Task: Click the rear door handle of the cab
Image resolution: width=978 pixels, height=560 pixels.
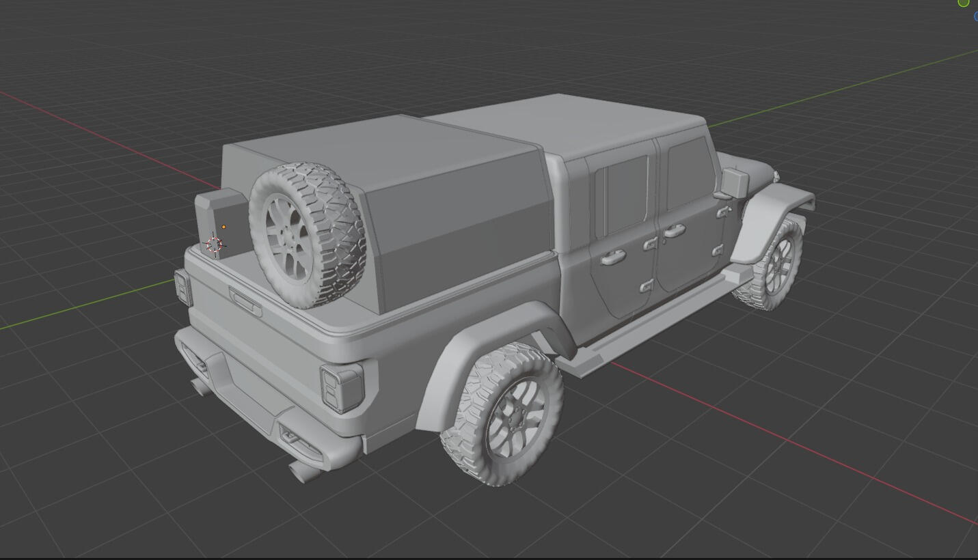Action: coord(613,257)
